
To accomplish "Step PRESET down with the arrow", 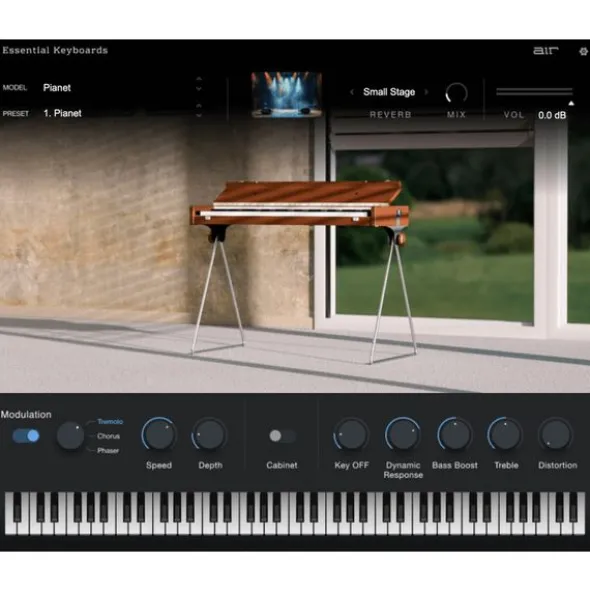I will point(199,115).
